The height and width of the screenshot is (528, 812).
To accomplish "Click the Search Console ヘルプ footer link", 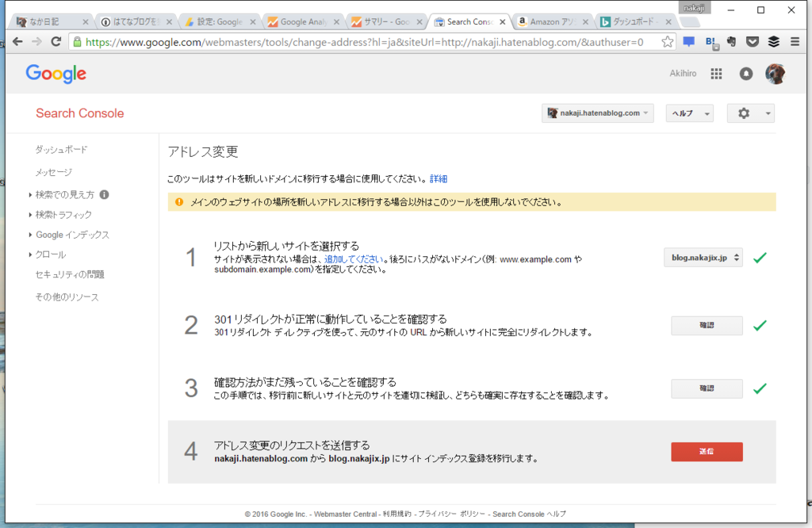I will coord(529,514).
